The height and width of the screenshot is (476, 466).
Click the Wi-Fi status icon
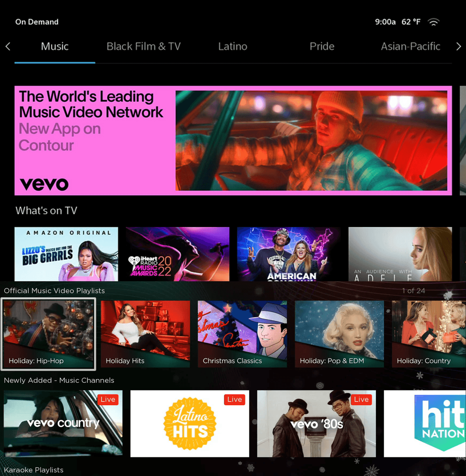coord(433,22)
